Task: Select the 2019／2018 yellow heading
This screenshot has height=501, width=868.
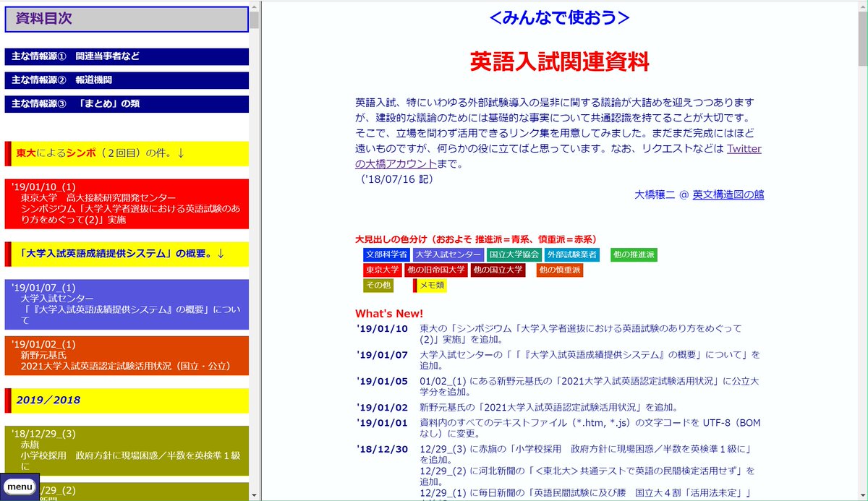Action: point(127,401)
